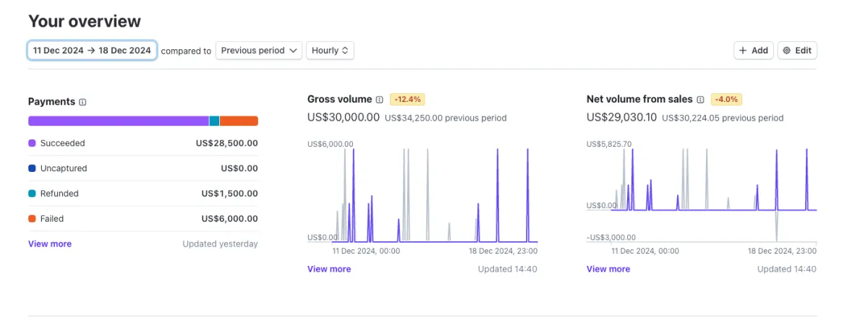The width and height of the screenshot is (868, 323).
Task: Click the -4.0% net volume change badge
Action: (x=726, y=99)
